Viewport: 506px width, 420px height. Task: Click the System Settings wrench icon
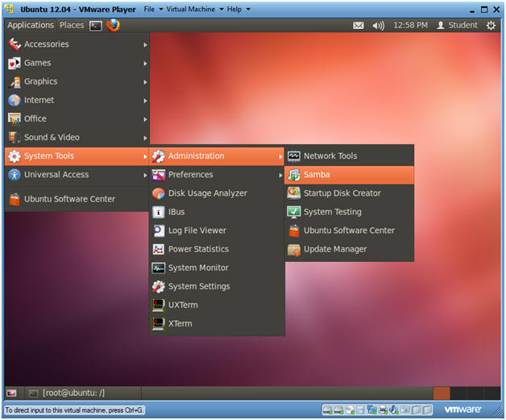click(x=159, y=286)
